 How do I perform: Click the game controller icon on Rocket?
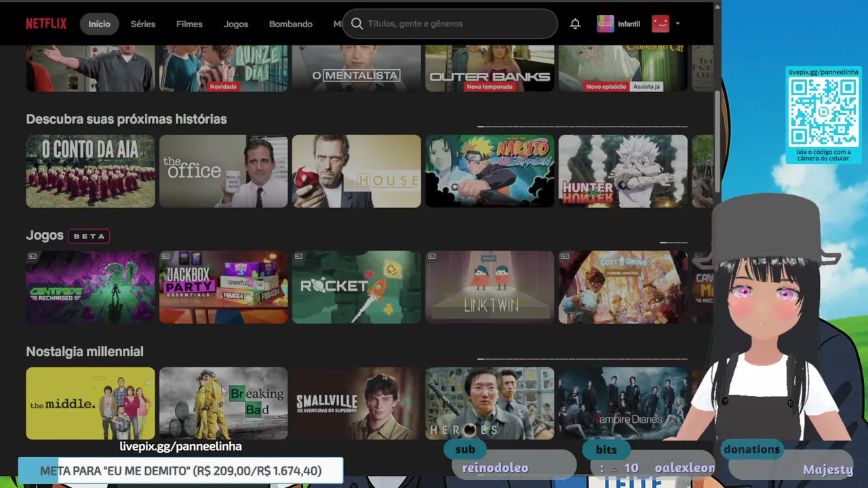click(298, 256)
